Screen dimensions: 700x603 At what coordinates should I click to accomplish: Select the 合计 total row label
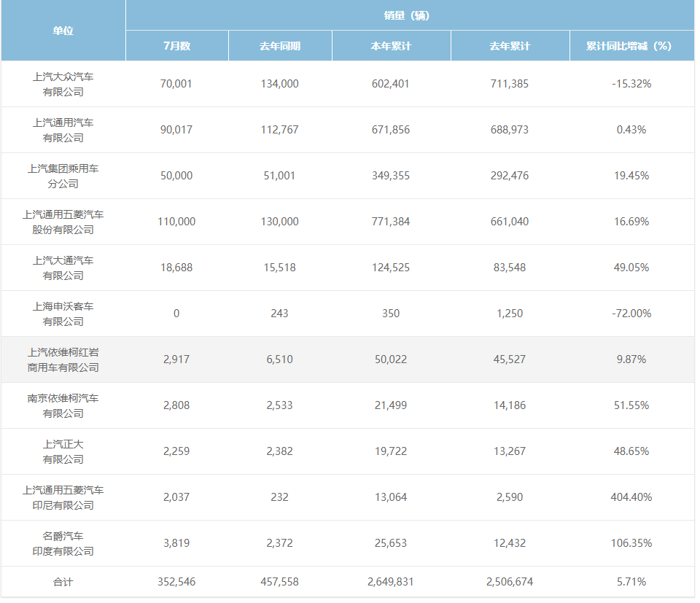pyautogui.click(x=63, y=583)
